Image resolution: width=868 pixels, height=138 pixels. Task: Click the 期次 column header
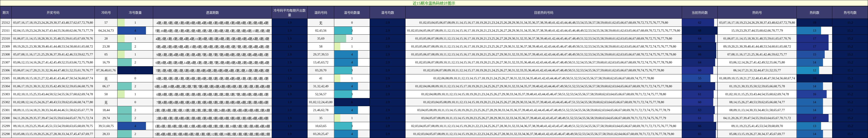pyautogui.click(x=6, y=12)
